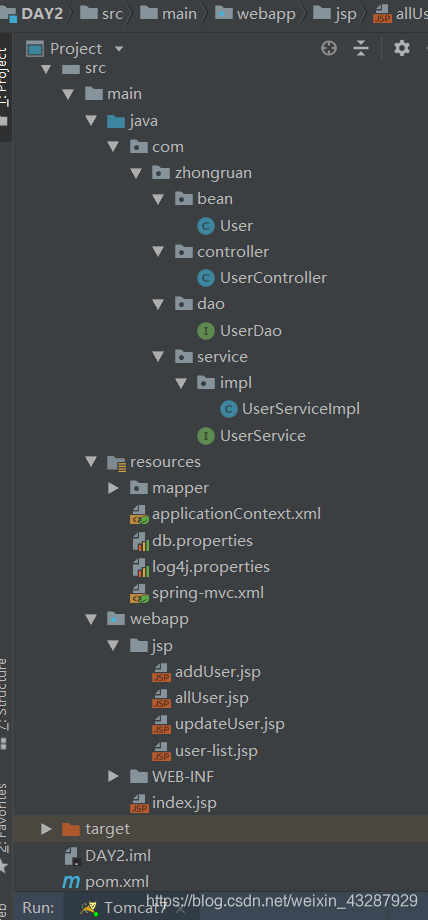Click DAY2 breadcrumb in navigation bar
The image size is (428, 920).
42,13
